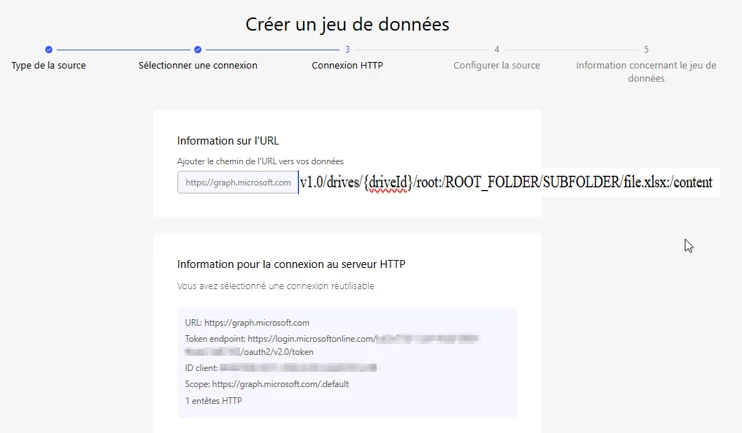Select step 3 number in the stepper

click(x=347, y=49)
